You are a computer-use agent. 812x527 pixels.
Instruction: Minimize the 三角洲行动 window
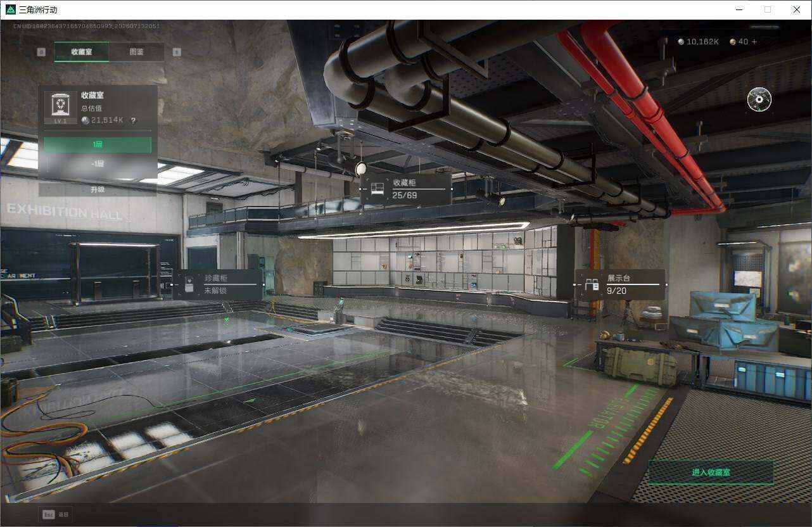coord(739,10)
